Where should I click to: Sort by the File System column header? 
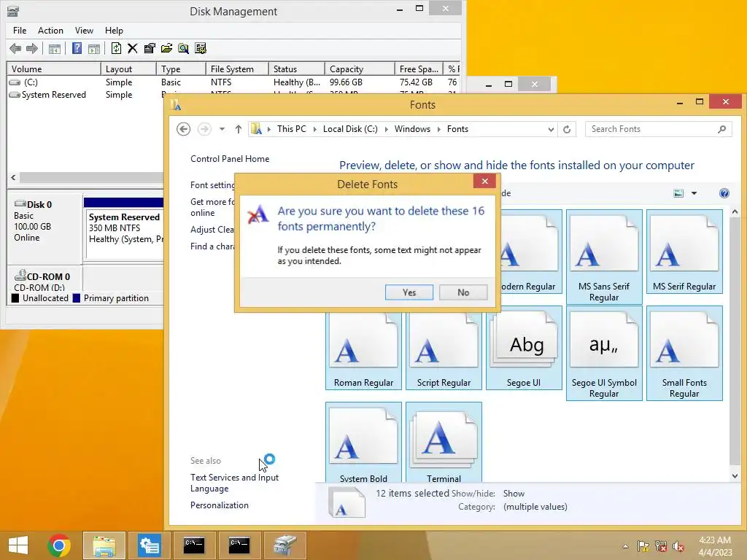click(237, 69)
